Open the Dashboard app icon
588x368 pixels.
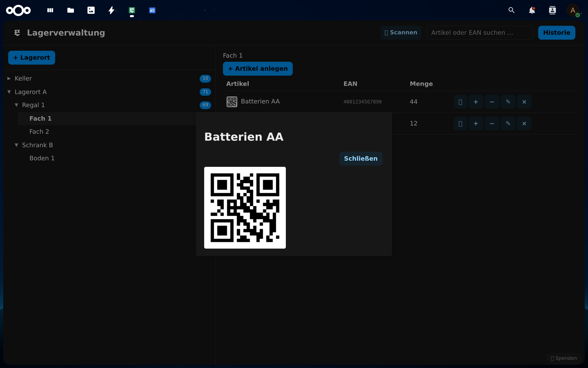50,10
